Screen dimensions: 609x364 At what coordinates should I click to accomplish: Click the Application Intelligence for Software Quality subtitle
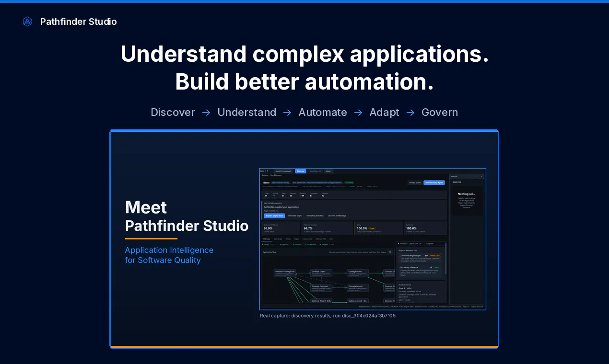(x=169, y=255)
